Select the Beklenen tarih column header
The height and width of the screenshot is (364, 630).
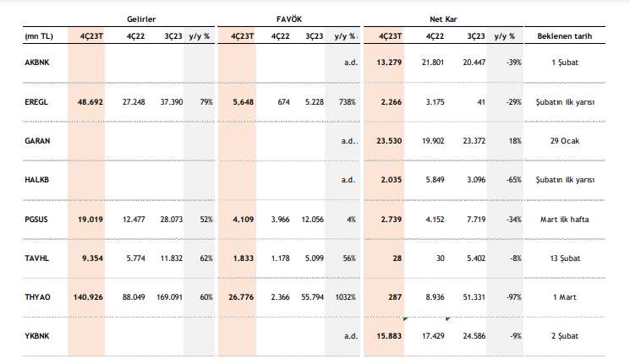click(x=565, y=36)
